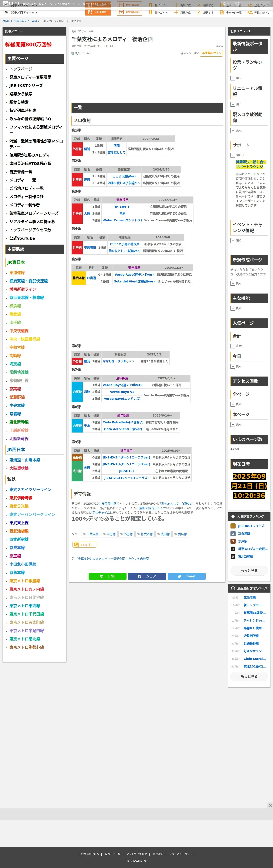Image resolution: width=273 pixels, height=868 pixels.
Task: Open the 東武スカイツリーライン page
Action: [30, 489]
